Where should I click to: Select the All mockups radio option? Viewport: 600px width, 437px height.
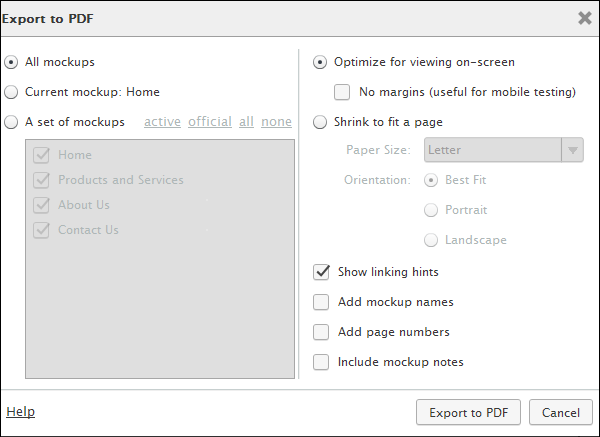[11, 62]
